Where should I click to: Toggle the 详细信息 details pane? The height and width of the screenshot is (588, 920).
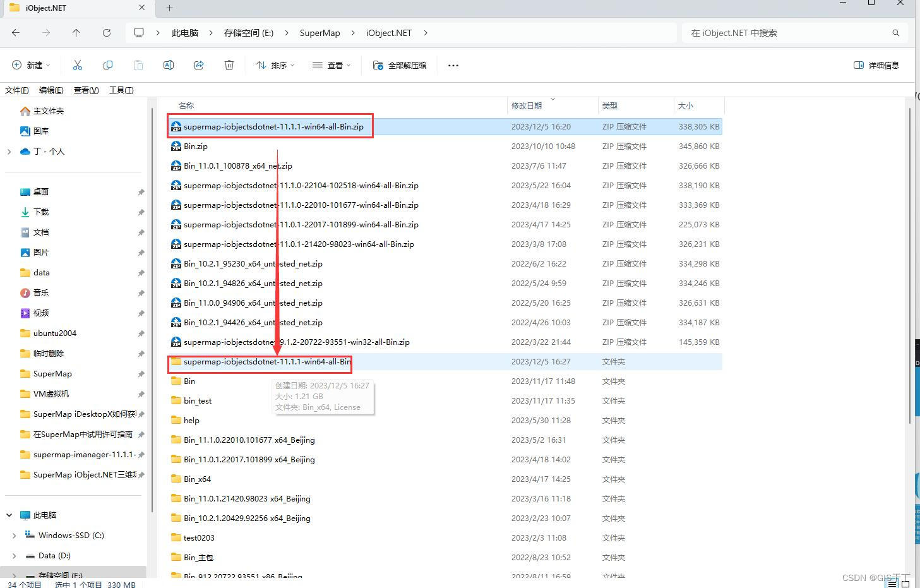[x=876, y=65]
